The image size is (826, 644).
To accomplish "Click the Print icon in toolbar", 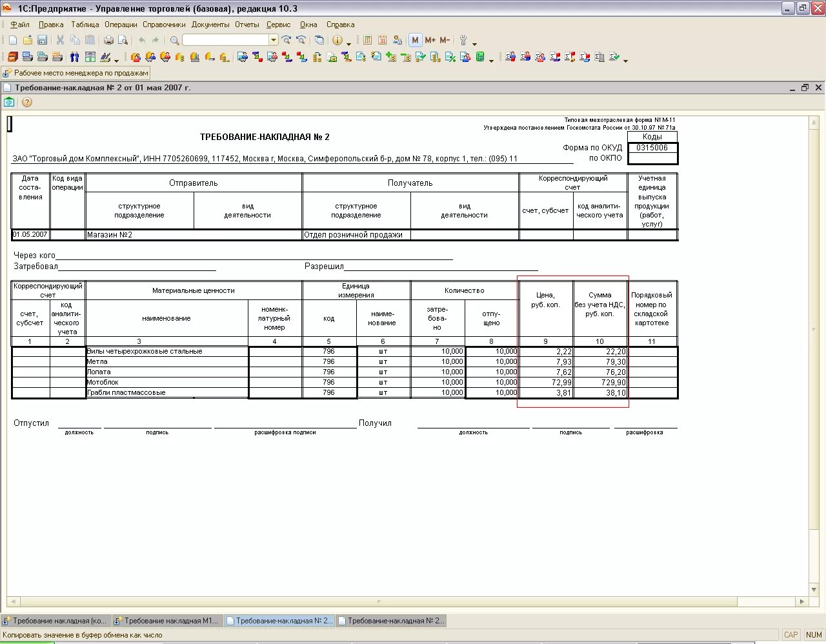I will (x=108, y=40).
